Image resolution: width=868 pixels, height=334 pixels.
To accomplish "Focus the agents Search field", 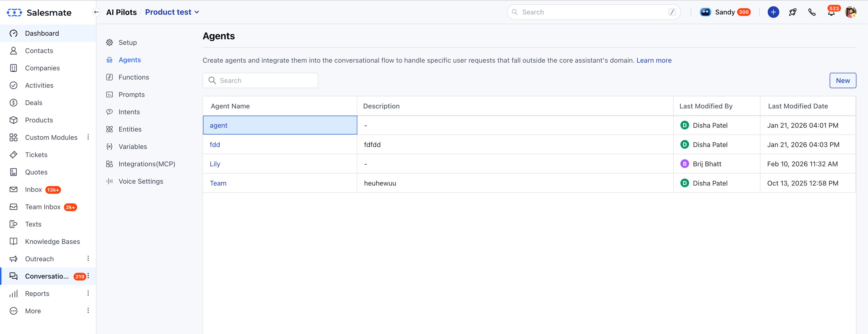I will click(260, 80).
